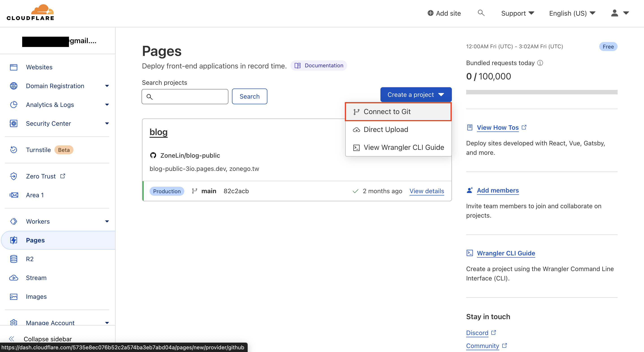This screenshot has width=644, height=352.
Task: Open Stream in the sidebar
Action: 36,278
